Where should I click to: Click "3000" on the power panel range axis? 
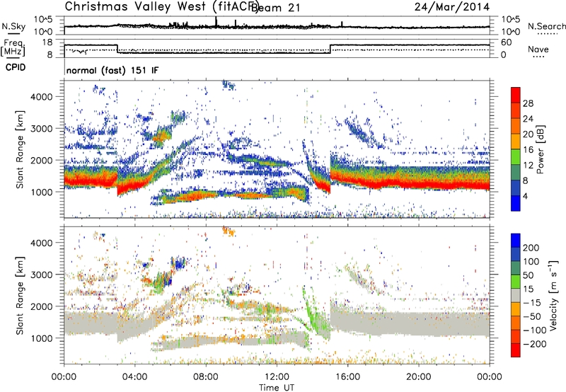[x=41, y=129]
